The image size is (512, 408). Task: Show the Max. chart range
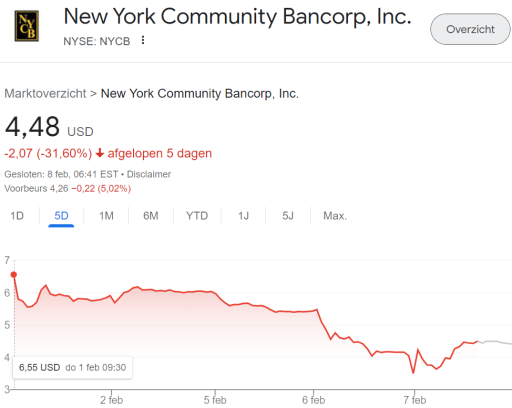335,216
